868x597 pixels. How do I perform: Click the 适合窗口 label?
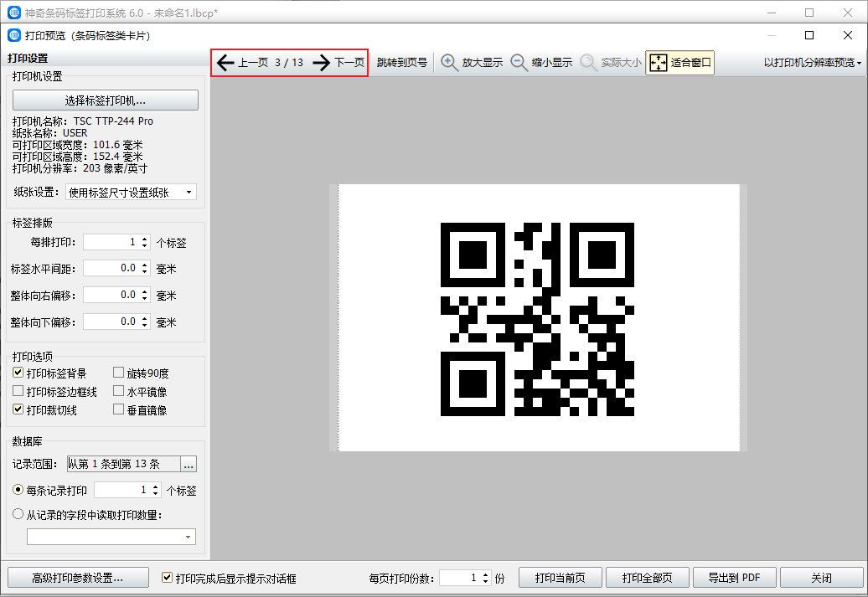691,63
